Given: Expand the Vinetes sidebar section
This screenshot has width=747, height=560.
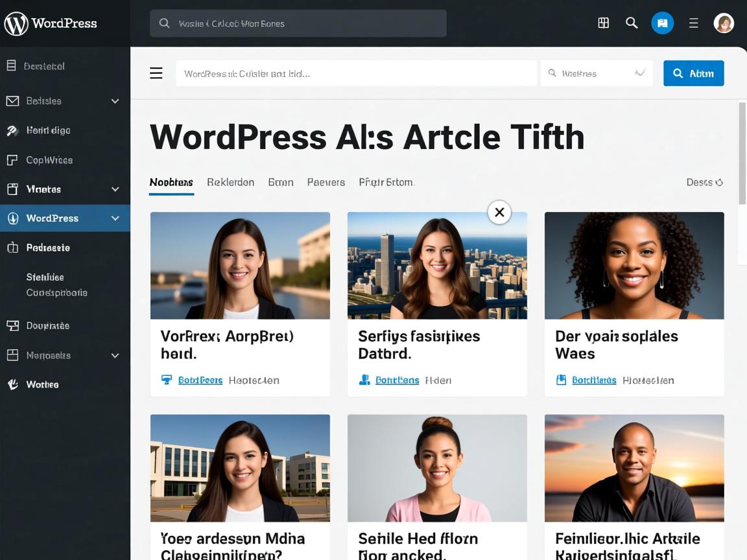Looking at the screenshot, I should click(115, 189).
